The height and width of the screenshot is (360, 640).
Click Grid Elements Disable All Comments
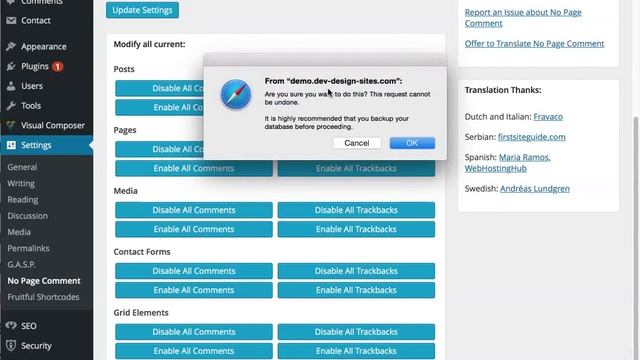point(194,331)
